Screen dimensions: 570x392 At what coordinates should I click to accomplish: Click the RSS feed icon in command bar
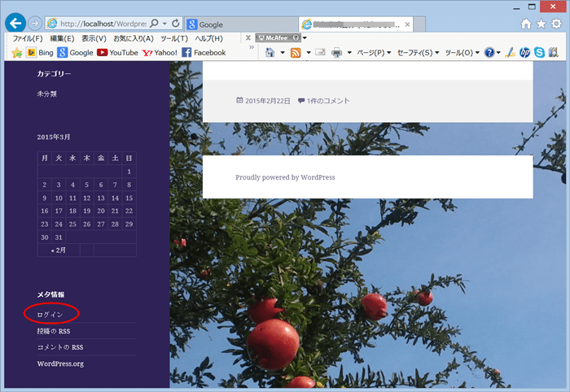pyautogui.click(x=296, y=53)
